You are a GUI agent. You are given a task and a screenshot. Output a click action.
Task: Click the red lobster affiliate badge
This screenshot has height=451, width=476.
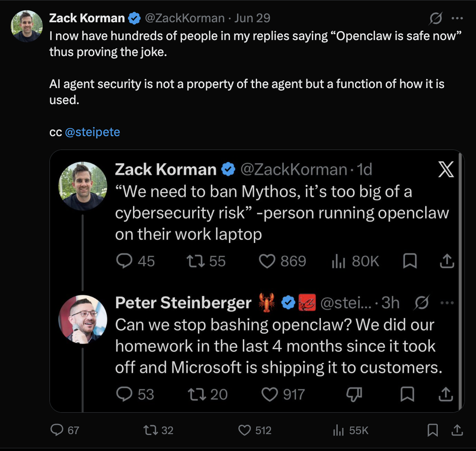click(307, 303)
